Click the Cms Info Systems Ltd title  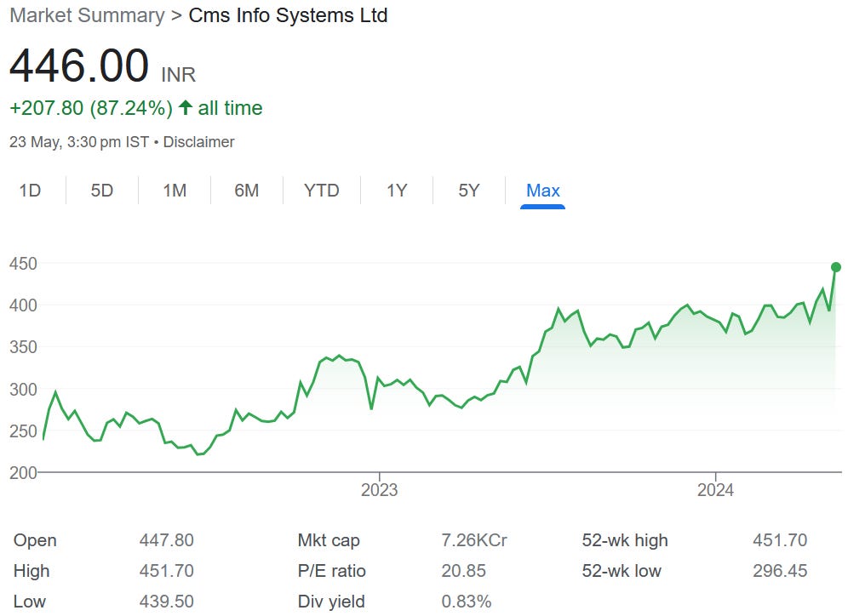(x=288, y=15)
